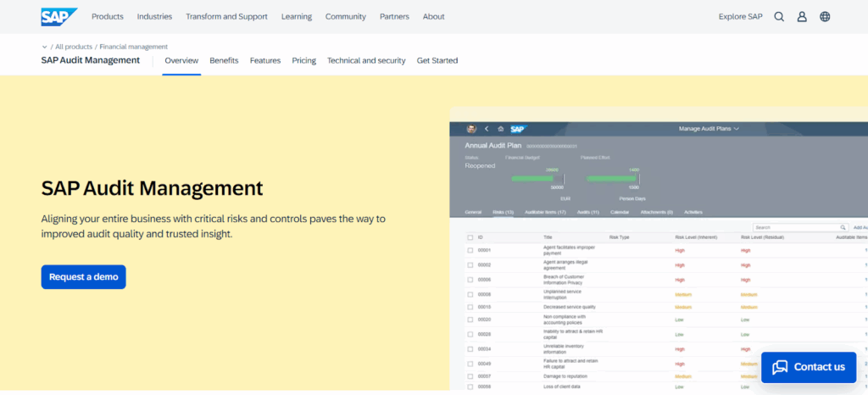Click the chat bubble icon on Contact us
Screen dimensions: 868x395
[780, 367]
